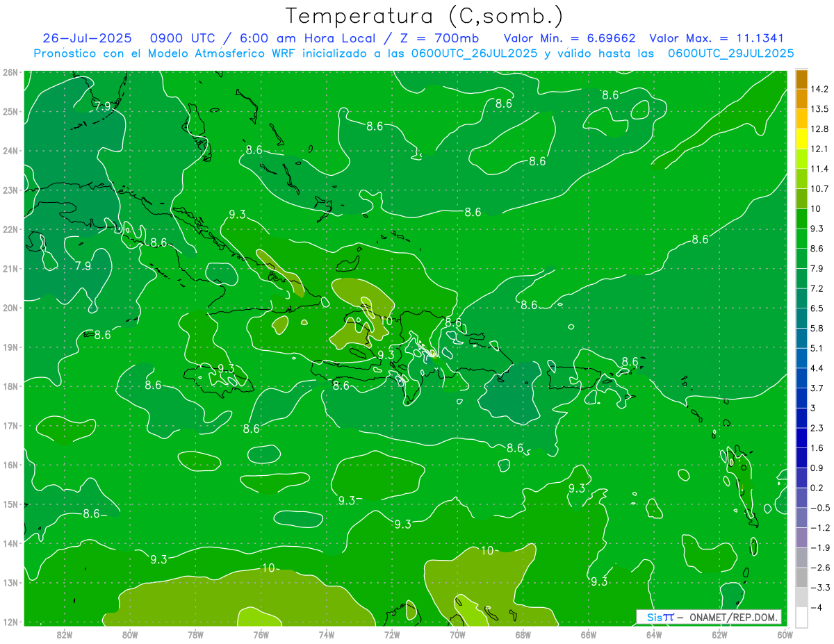Click the title "Temperatura (C,somb.)"

425,16
